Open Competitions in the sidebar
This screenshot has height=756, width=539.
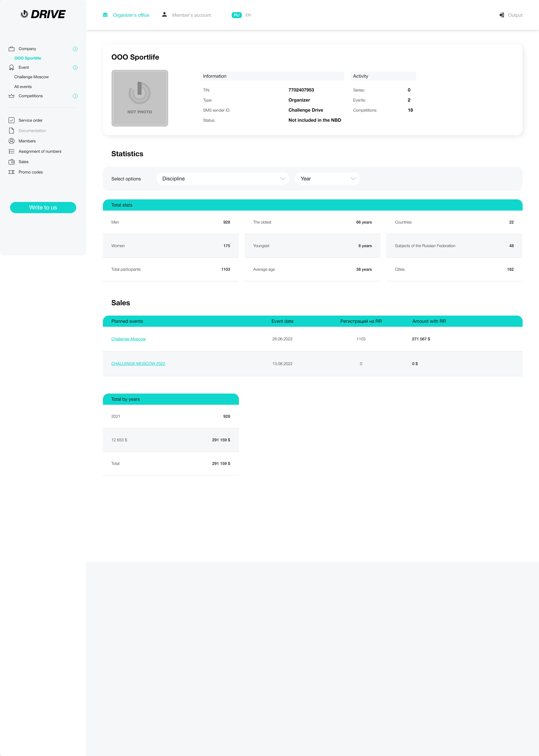pos(30,96)
